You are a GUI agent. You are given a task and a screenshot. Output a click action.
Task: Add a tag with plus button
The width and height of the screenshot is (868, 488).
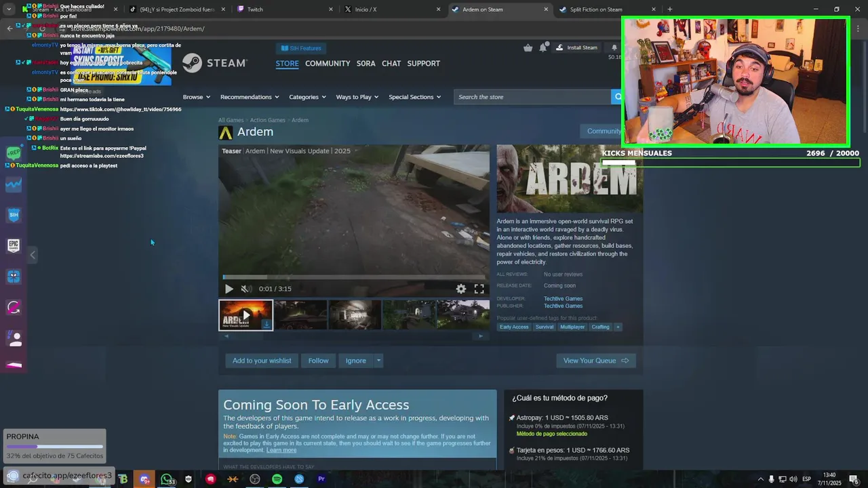(618, 327)
